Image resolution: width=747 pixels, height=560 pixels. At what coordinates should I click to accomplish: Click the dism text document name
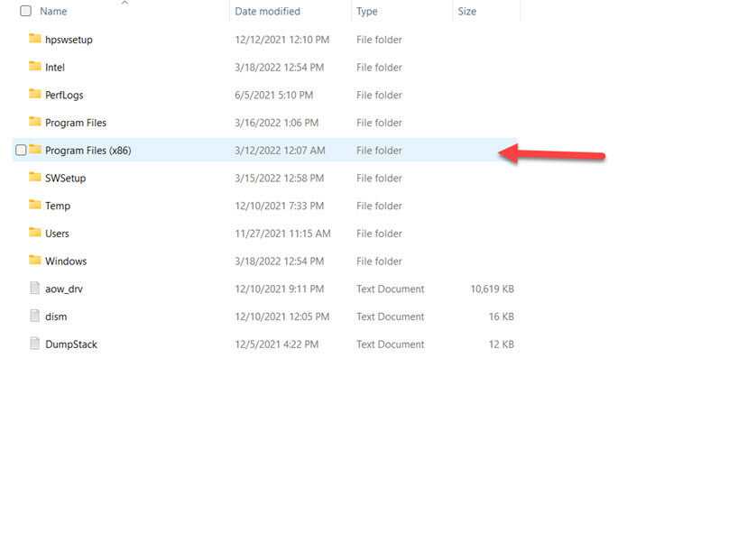coord(56,317)
